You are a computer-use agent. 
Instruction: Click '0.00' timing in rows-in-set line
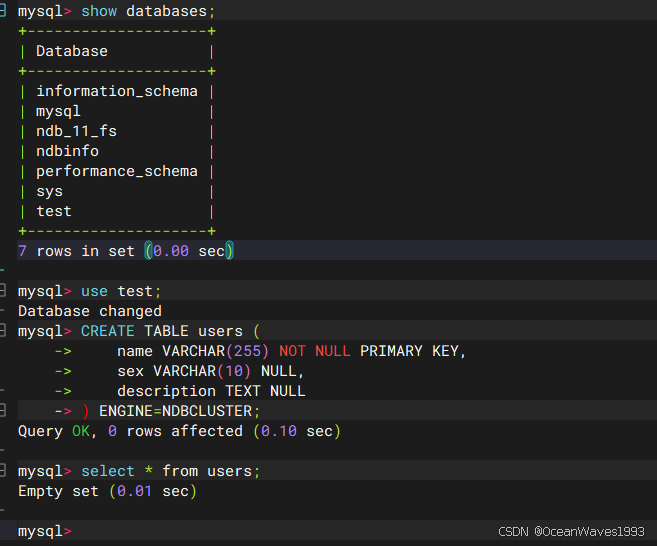(x=171, y=251)
